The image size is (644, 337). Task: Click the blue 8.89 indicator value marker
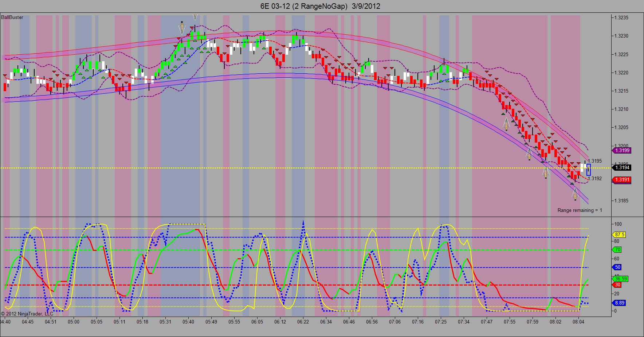click(620, 303)
